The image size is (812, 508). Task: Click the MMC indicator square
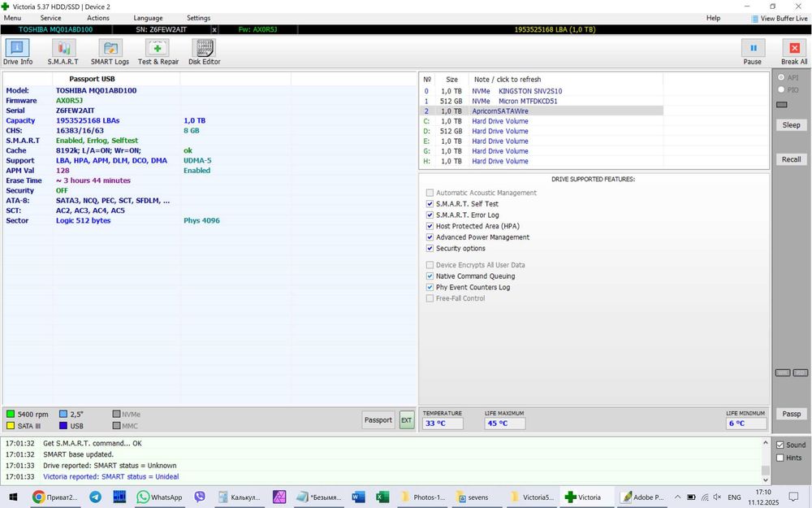[x=116, y=426]
